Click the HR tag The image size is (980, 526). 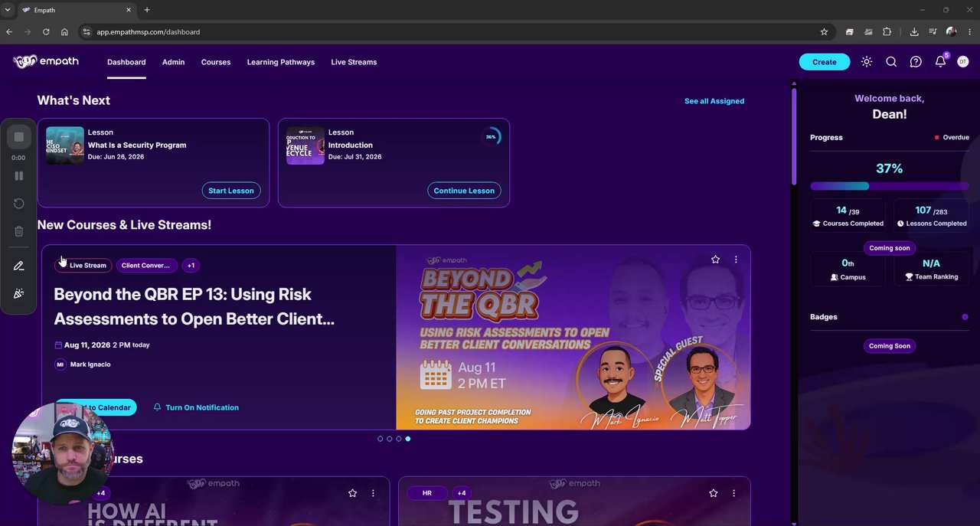(x=427, y=493)
